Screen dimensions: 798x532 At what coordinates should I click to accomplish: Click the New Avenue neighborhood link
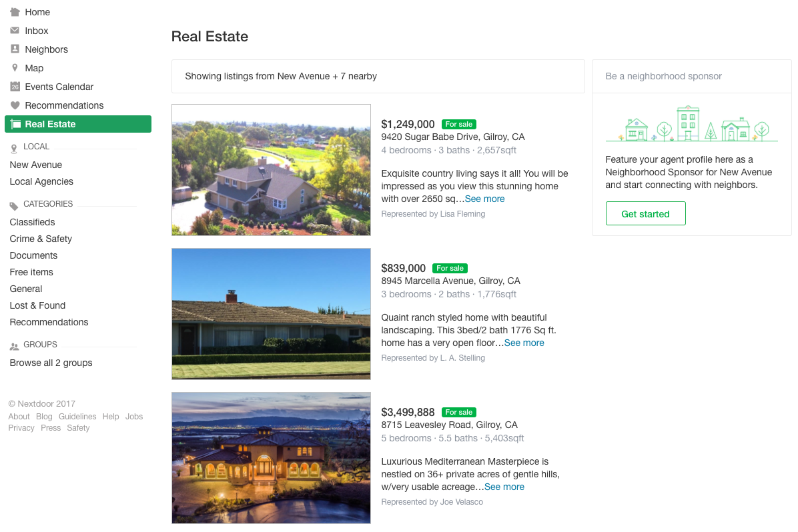36,165
